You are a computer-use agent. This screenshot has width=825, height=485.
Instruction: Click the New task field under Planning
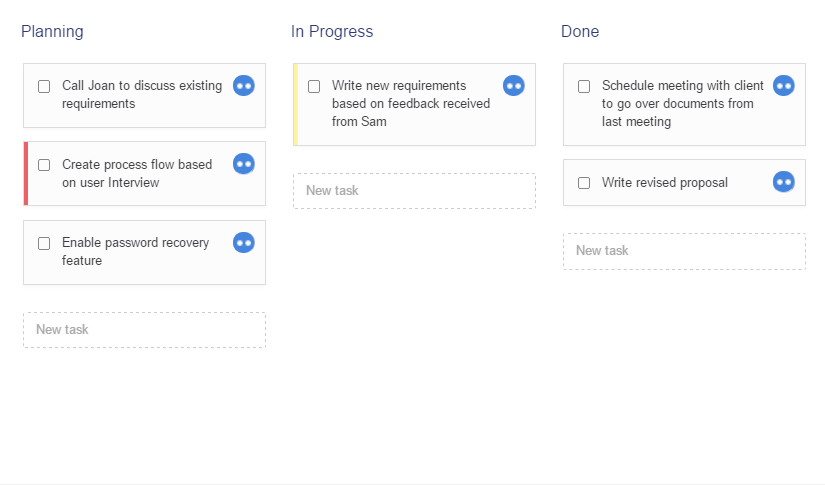click(144, 330)
